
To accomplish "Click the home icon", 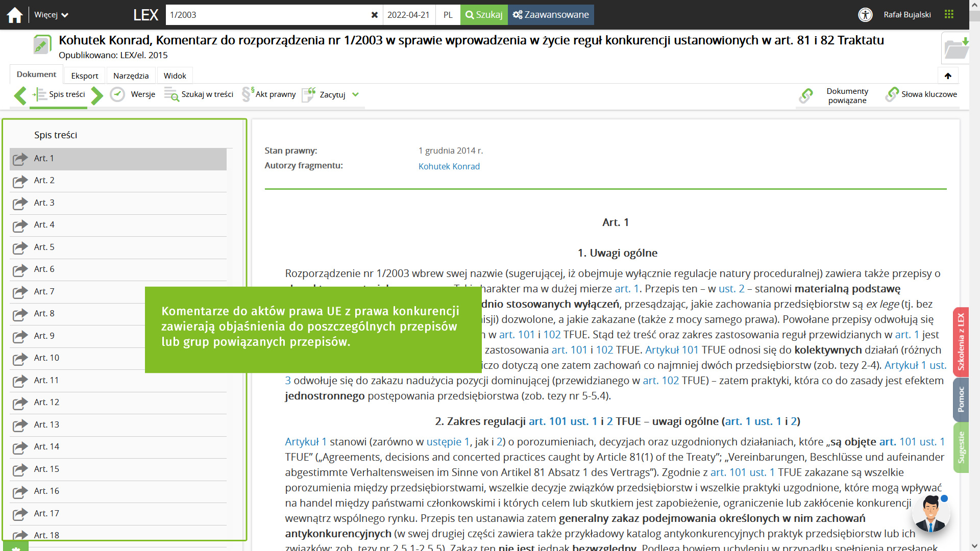I will 15,15.
